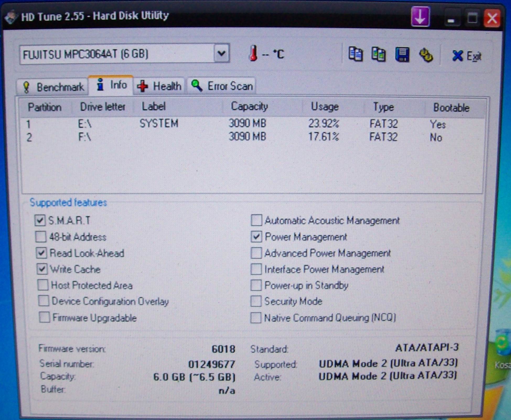Toggle the Host Protected Area checkbox
511x420 pixels.
coord(43,285)
